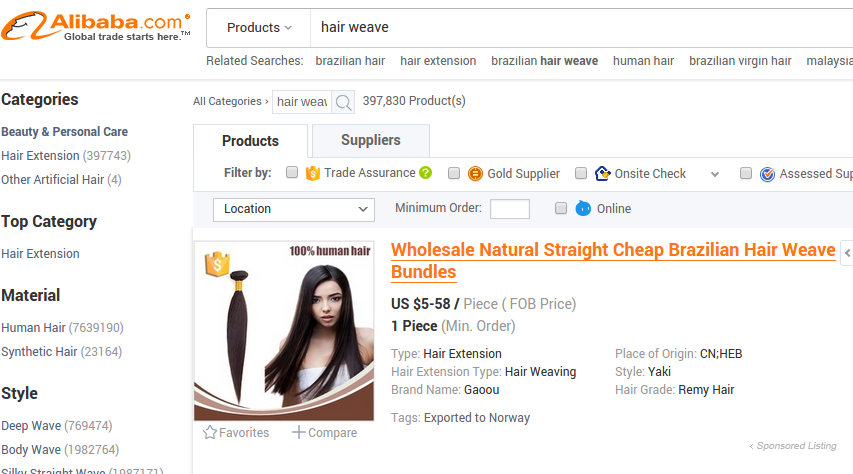This screenshot has height=474, width=853.
Task: Open the Products search scope dropdown
Action: [x=259, y=28]
